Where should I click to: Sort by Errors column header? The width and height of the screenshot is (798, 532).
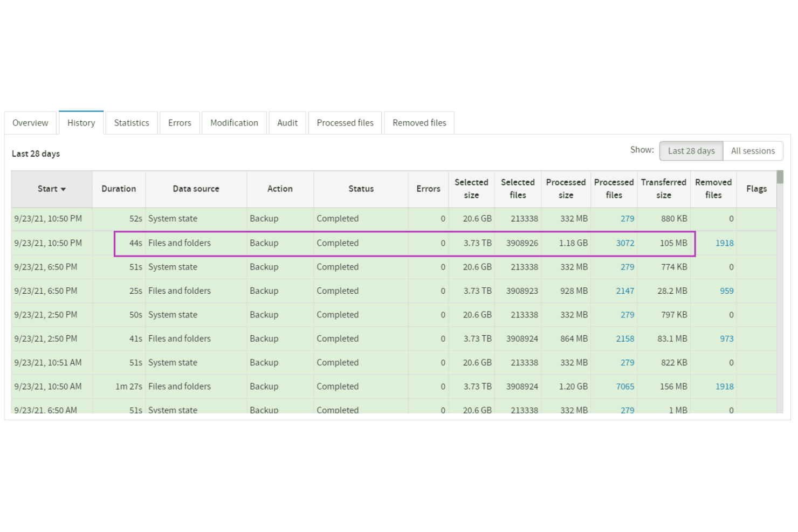point(428,189)
